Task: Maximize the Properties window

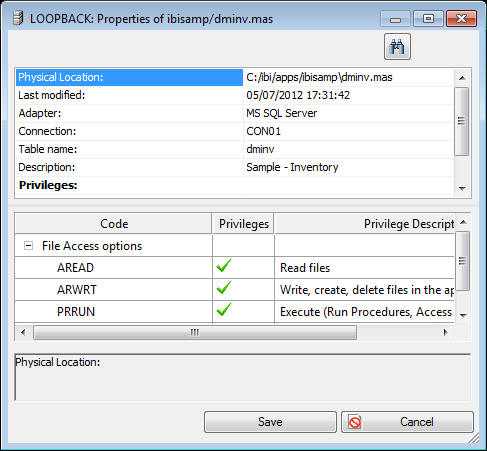Action: coord(428,19)
